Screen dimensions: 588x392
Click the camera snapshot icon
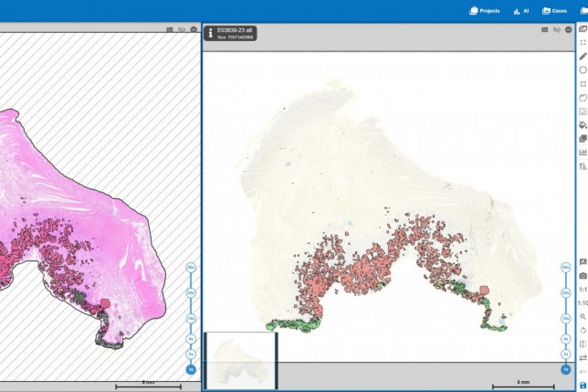click(583, 276)
